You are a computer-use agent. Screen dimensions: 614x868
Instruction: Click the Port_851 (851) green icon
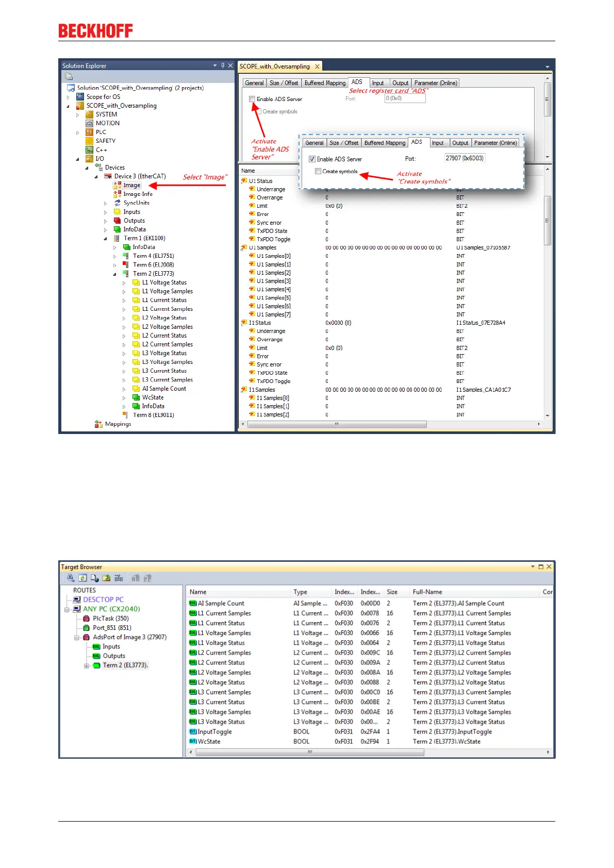coord(87,628)
